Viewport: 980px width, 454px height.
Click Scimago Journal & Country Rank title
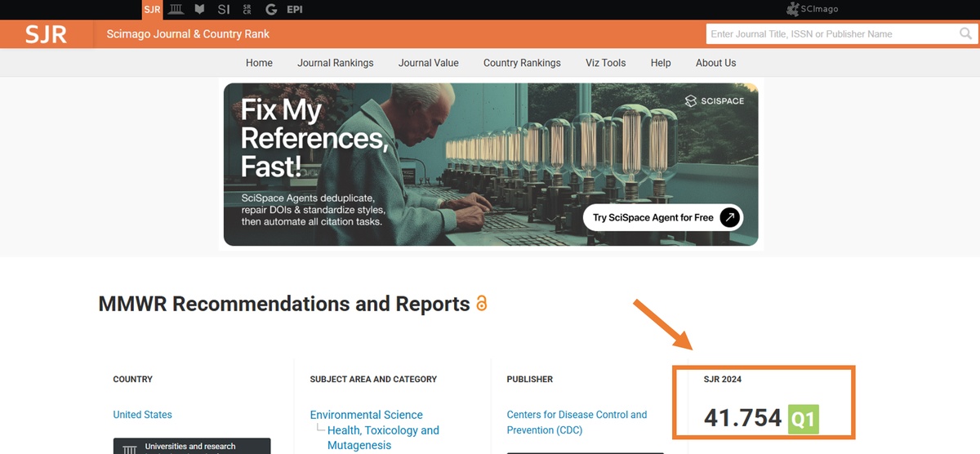pos(188,34)
